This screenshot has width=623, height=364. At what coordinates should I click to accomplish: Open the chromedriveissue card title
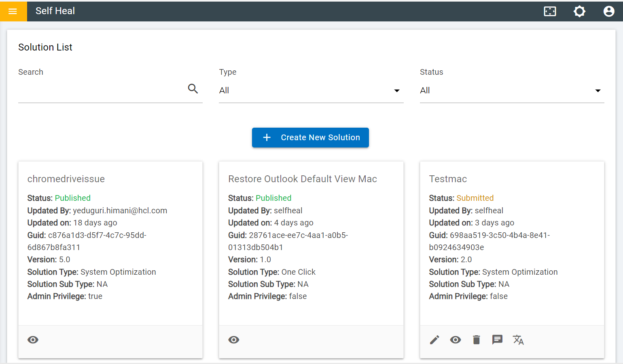(66, 179)
